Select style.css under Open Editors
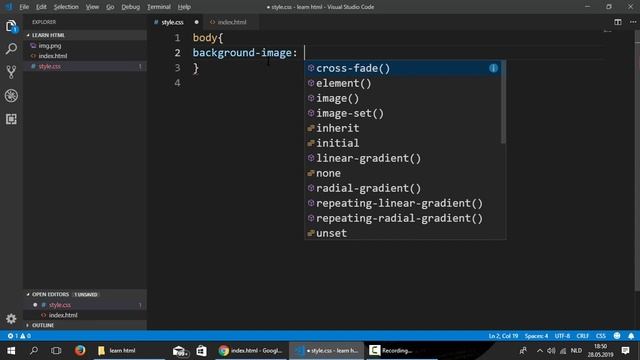Image resolution: width=640 pixels, height=360 pixels. 85,305
